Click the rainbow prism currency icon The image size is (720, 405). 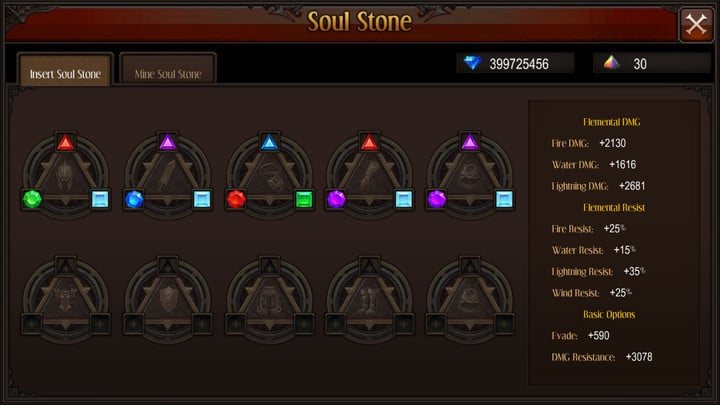coord(611,62)
